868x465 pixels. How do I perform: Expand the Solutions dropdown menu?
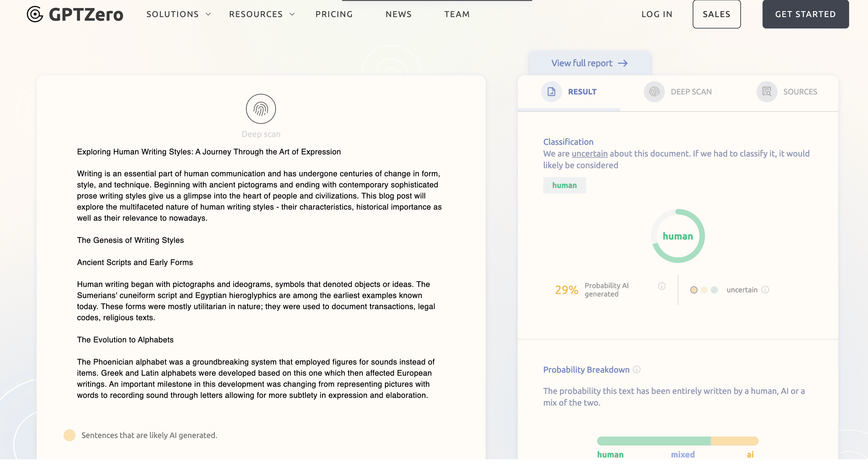coord(179,14)
